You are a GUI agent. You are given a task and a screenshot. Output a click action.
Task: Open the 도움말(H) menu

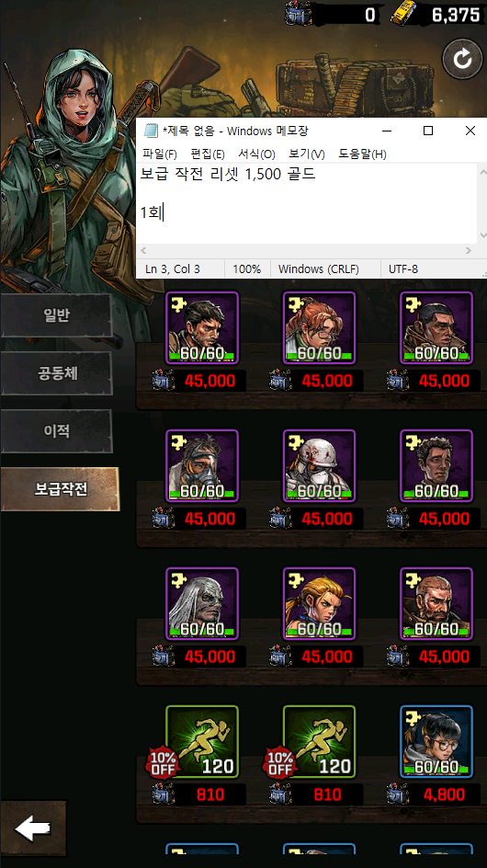362,154
